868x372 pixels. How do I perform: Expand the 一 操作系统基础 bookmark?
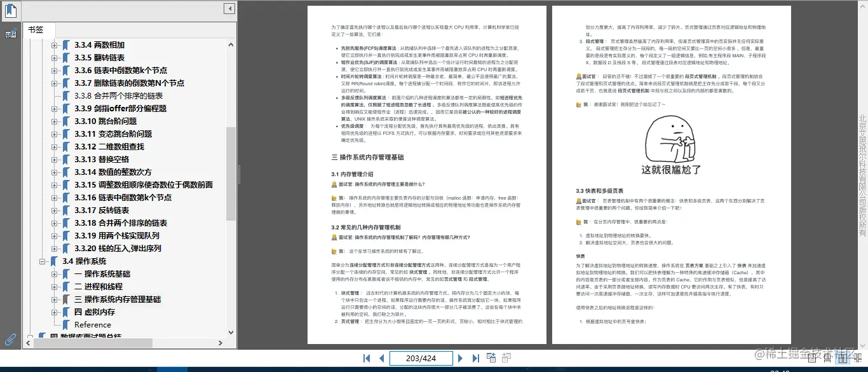pyautogui.click(x=54, y=274)
